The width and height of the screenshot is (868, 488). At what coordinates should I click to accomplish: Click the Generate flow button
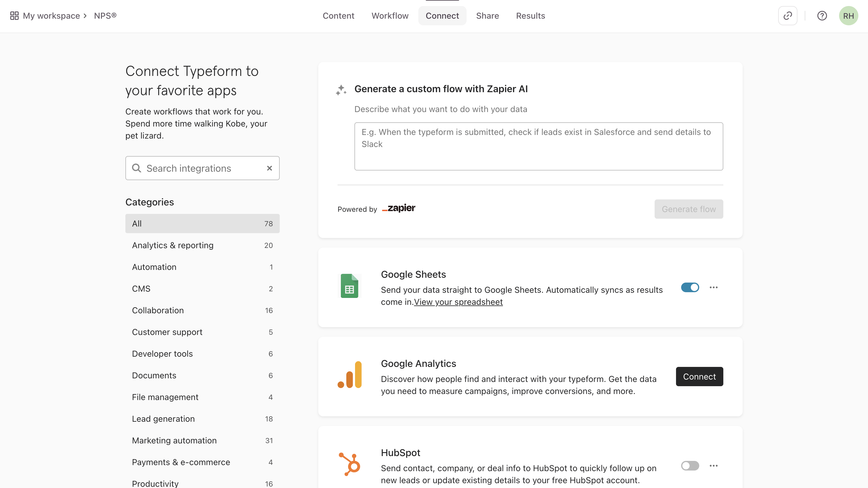[688, 209]
